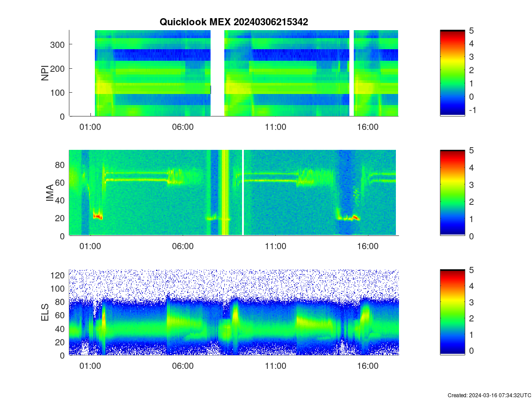The image size is (532, 399).
Task: Click ELS panel's '11:00' time tick label
Action: click(x=276, y=366)
